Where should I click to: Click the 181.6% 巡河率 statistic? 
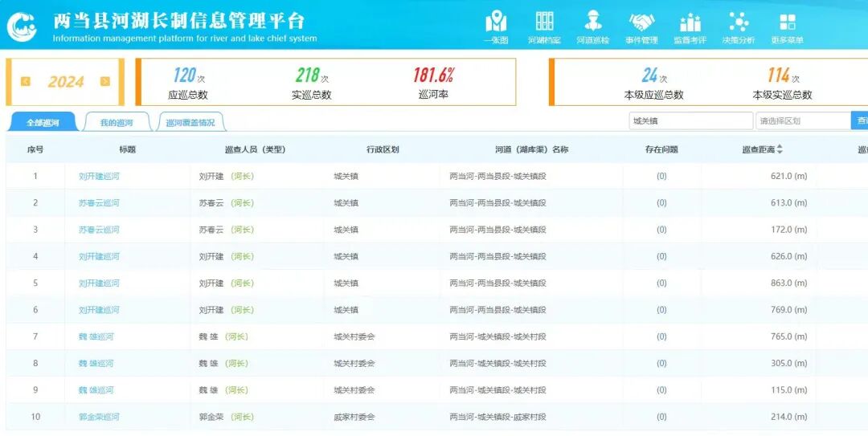pyautogui.click(x=433, y=83)
